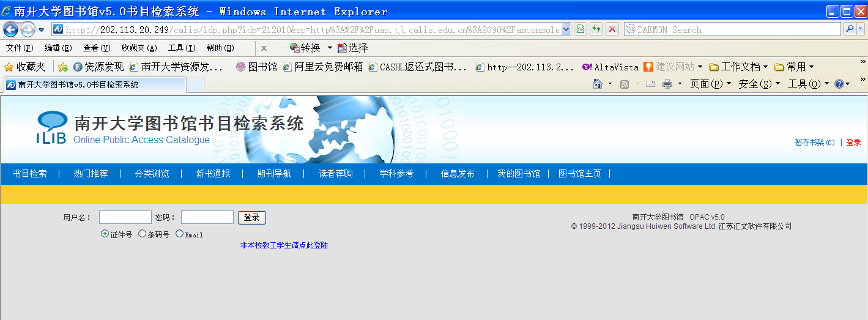Open the 收藏夹(A) menu

139,48
